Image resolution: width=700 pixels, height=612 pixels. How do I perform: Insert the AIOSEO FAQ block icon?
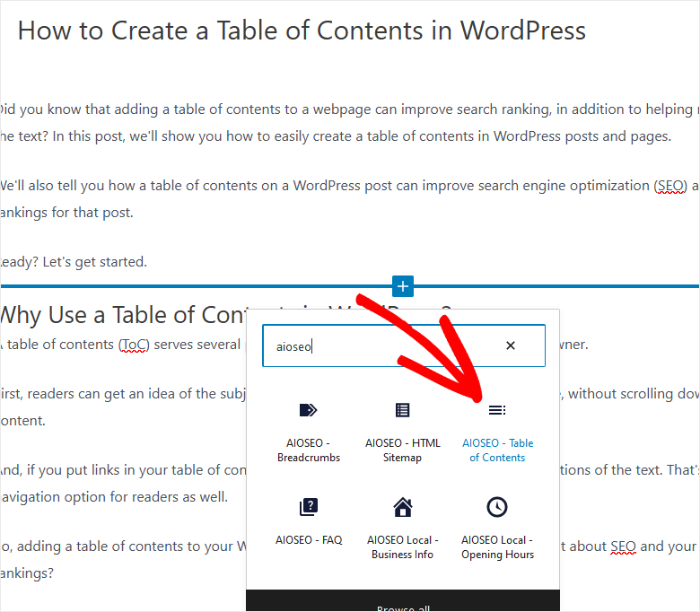(x=309, y=507)
